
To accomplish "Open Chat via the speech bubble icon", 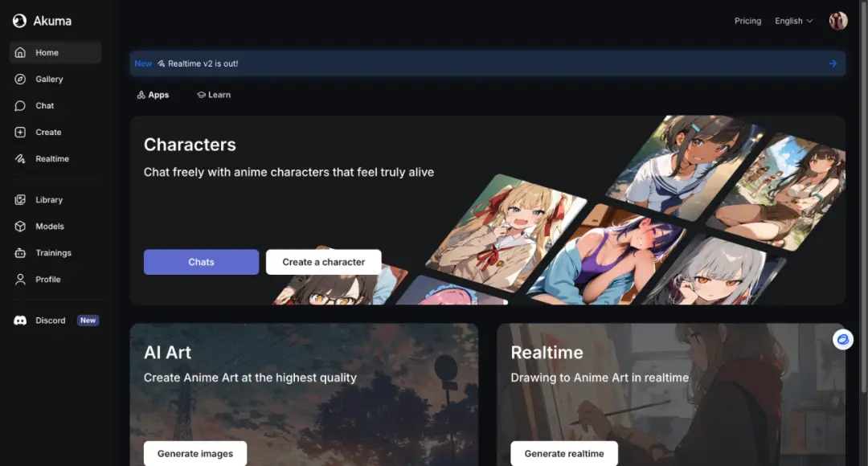I will tap(20, 106).
